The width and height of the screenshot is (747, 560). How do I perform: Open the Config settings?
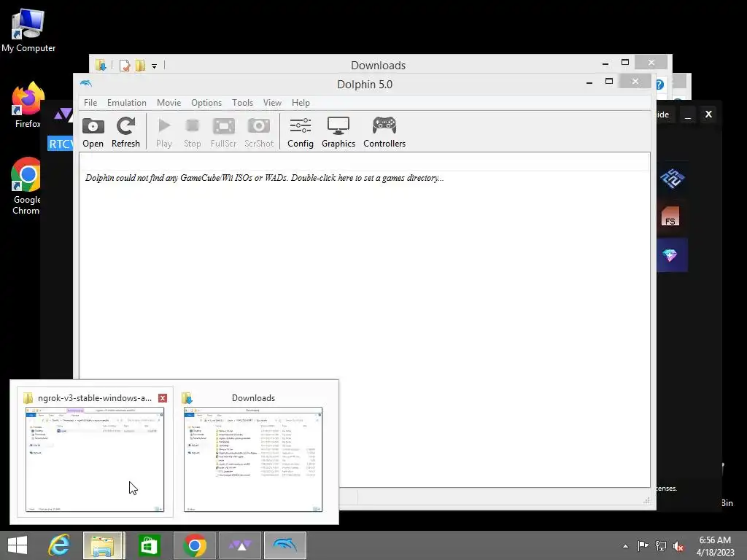point(301,133)
